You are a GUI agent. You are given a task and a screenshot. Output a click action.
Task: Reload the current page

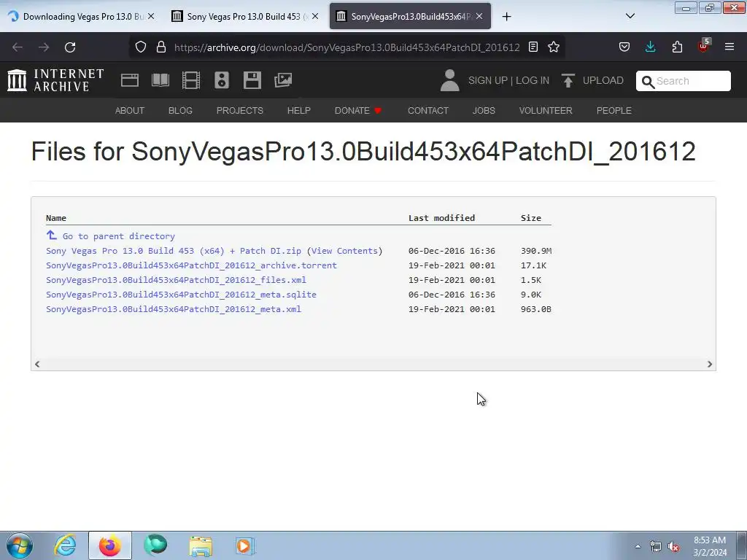[x=70, y=47]
